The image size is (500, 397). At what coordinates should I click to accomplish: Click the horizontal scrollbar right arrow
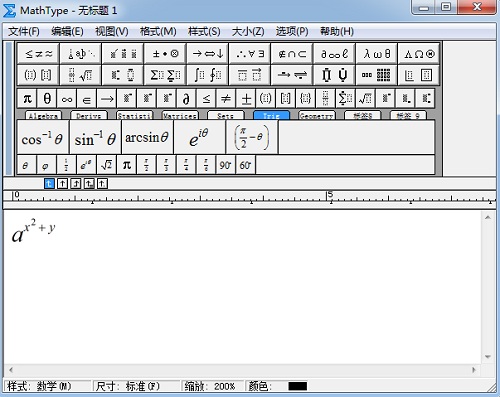click(474, 370)
